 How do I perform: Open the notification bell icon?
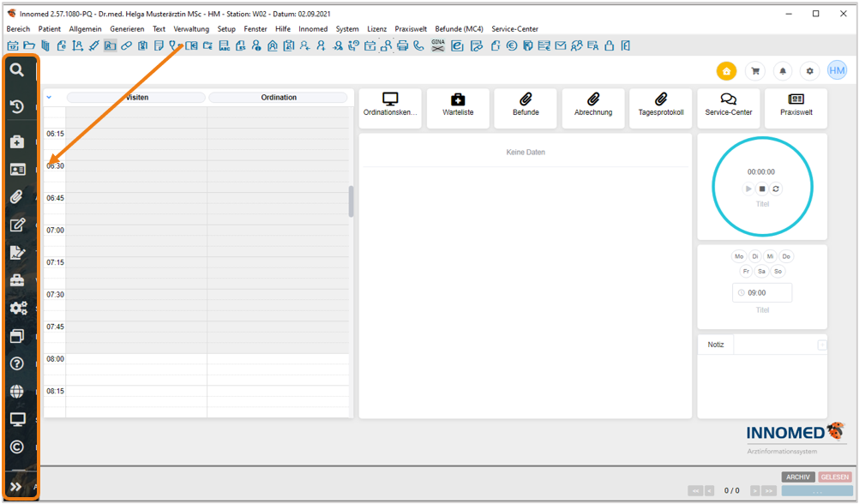point(783,71)
